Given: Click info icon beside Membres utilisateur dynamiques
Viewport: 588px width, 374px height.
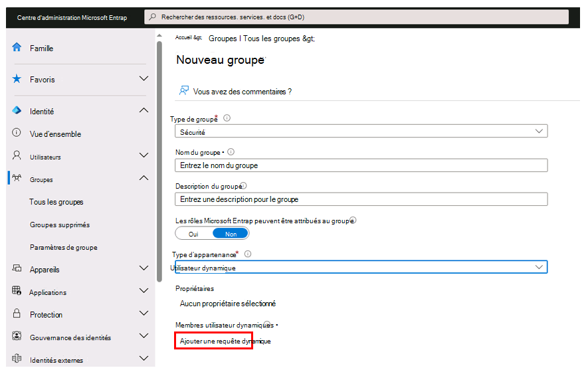Looking at the screenshot, I should coord(267,324).
